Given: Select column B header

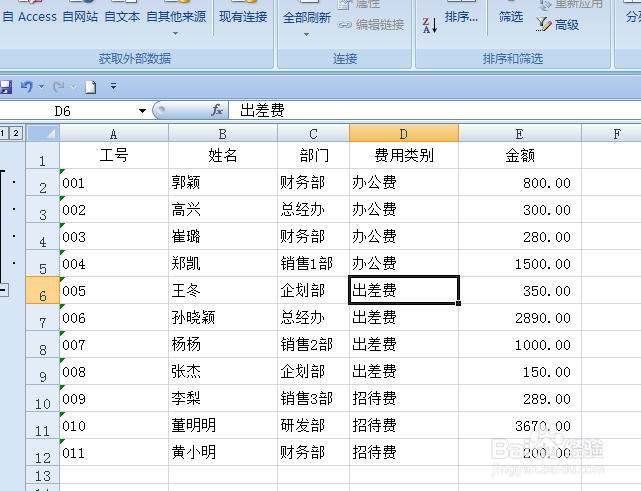Looking at the screenshot, I should click(x=222, y=134).
